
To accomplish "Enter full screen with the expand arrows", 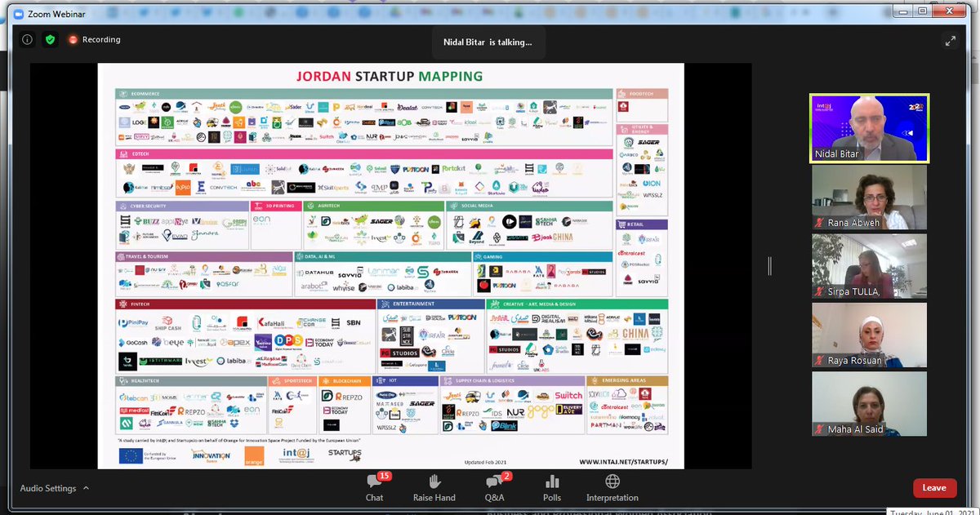I will (x=951, y=40).
